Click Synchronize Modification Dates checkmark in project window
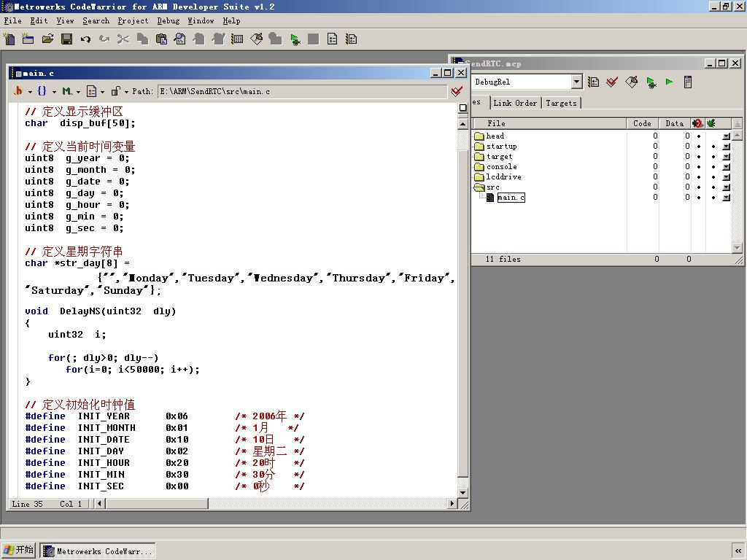 click(x=612, y=82)
